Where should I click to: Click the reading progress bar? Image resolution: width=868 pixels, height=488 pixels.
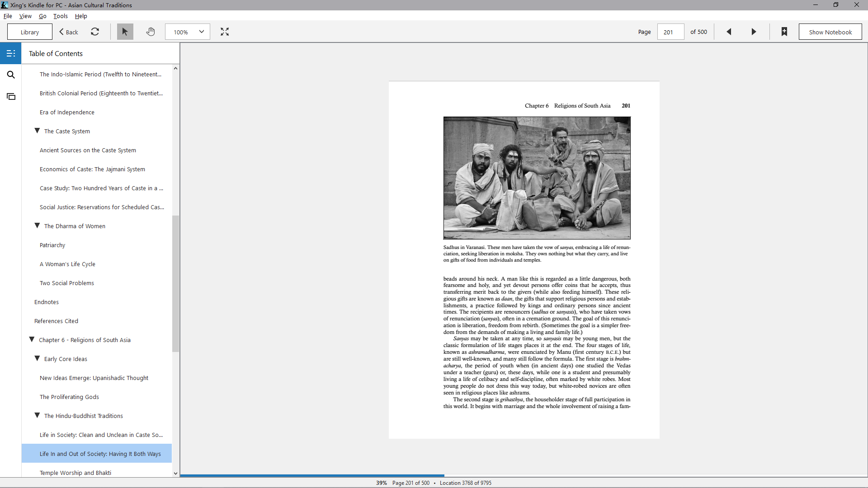[x=524, y=475]
